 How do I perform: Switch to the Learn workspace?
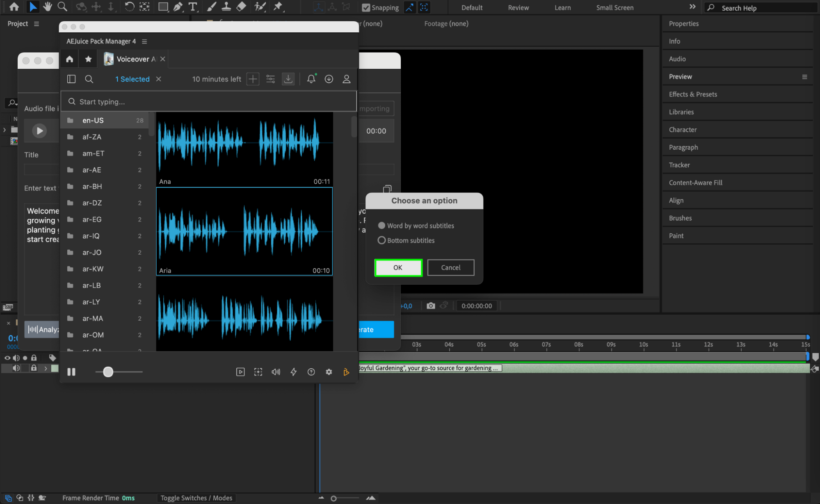tap(562, 7)
